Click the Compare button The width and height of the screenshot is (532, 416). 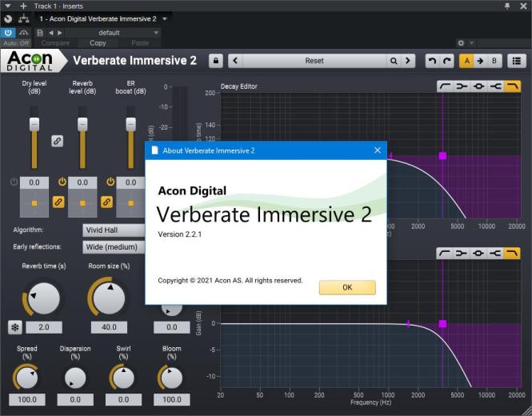[x=55, y=43]
